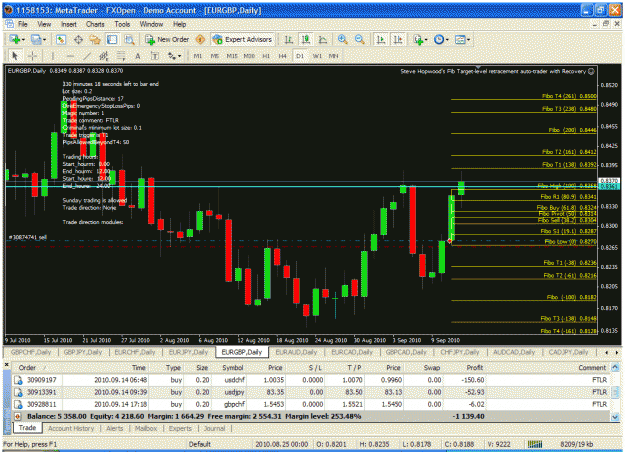Switch chart to H4 timeframe
The image size is (625, 452).
283,56
